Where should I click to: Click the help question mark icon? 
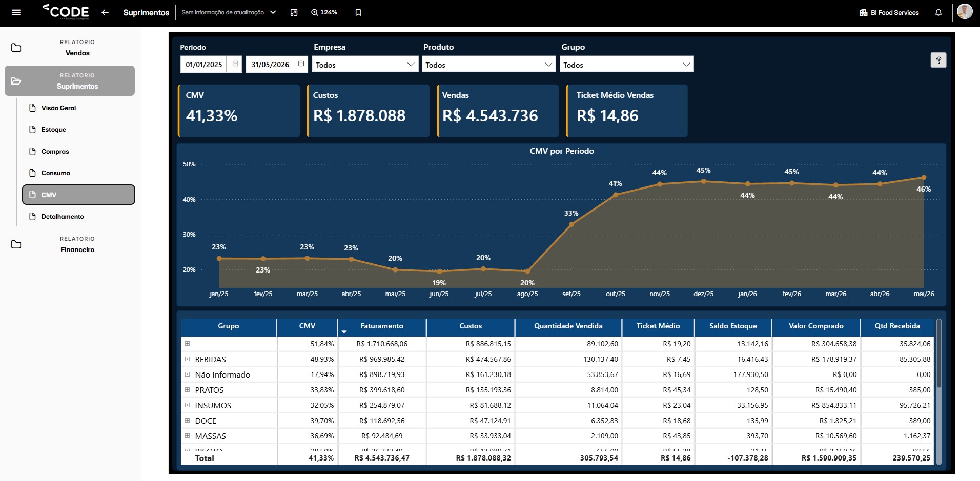[x=938, y=60]
